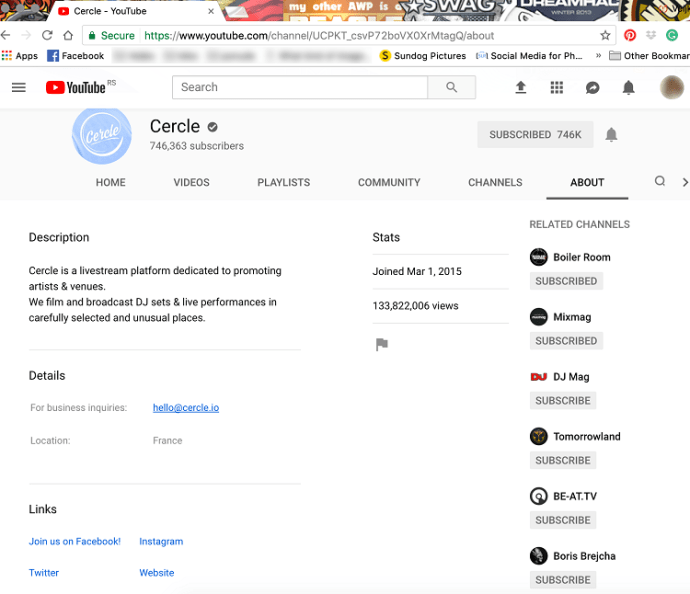The image size is (690, 594).
Task: Open the account avatar menu
Action: tap(672, 87)
